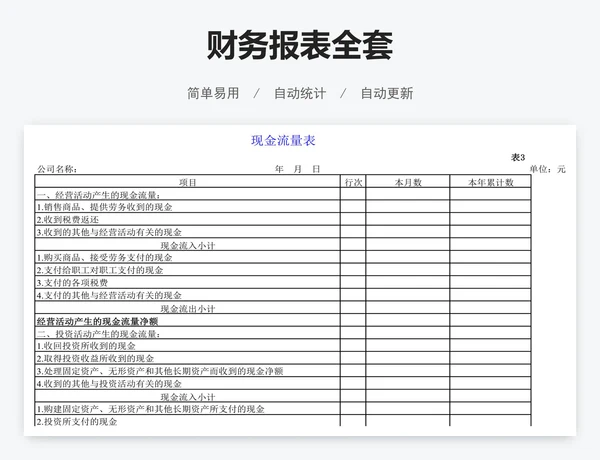The width and height of the screenshot is (600, 460).
Task: Click 行次 cell for 1.收回投资所收到的现金
Action: click(353, 346)
